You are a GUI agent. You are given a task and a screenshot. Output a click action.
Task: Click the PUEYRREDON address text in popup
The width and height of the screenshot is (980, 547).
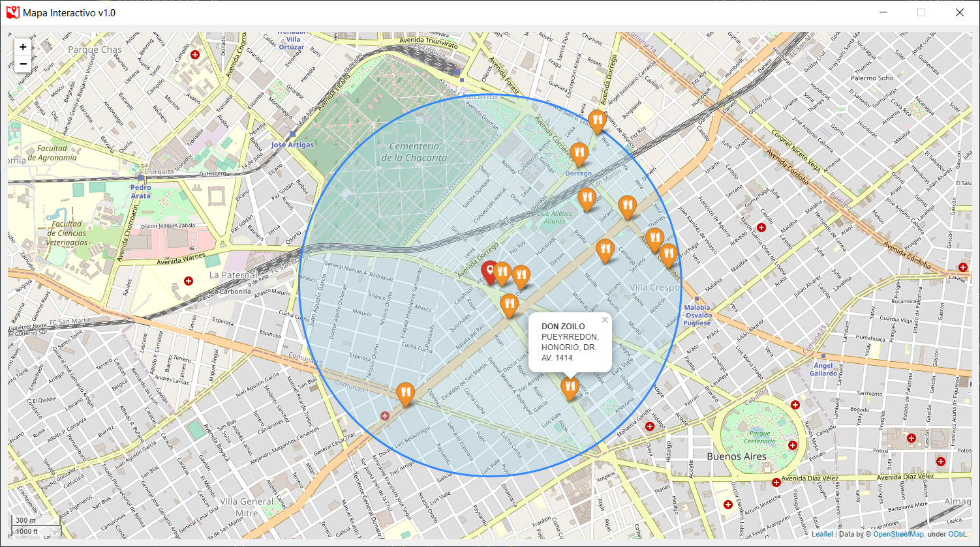tap(569, 336)
